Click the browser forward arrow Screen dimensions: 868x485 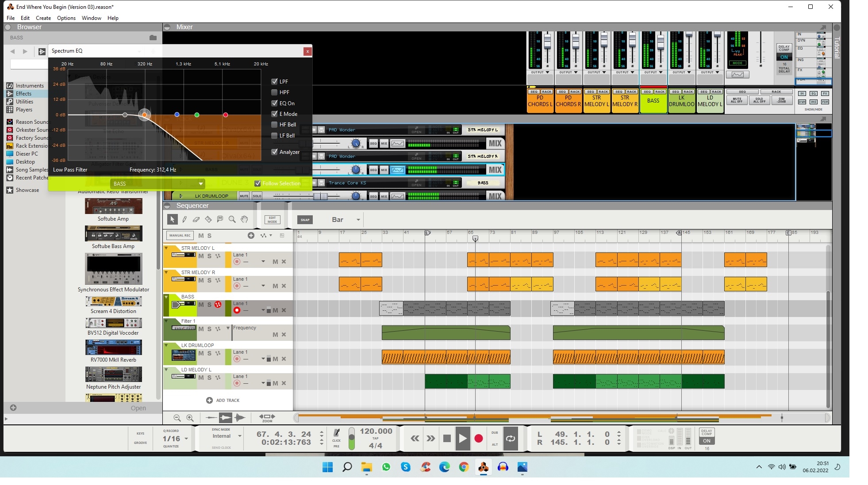(25, 51)
